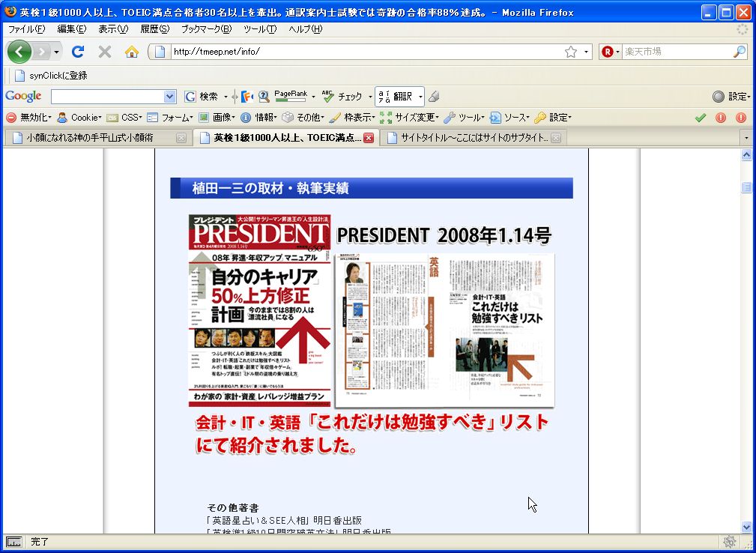Viewport: 756px width, 553px height.
Task: Open the ブックマーク menu
Action: (x=206, y=29)
